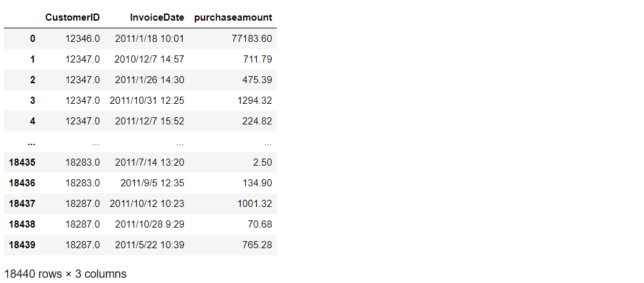Click the ellipsis in the index column
644x283 pixels.
[31, 142]
